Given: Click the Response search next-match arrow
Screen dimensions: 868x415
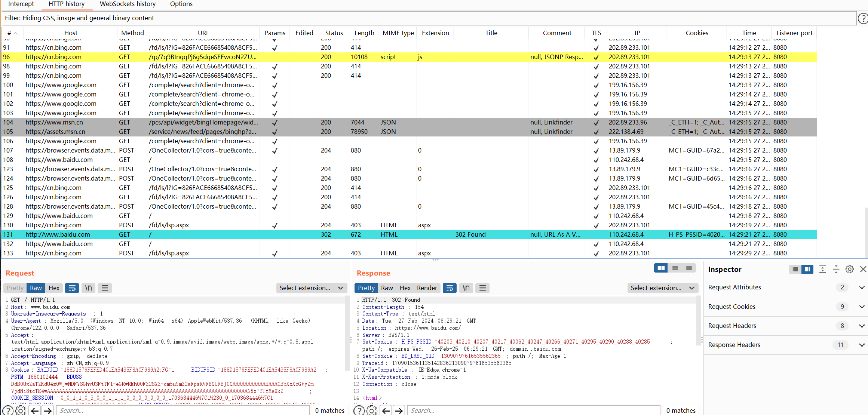Looking at the screenshot, I should tap(399, 410).
